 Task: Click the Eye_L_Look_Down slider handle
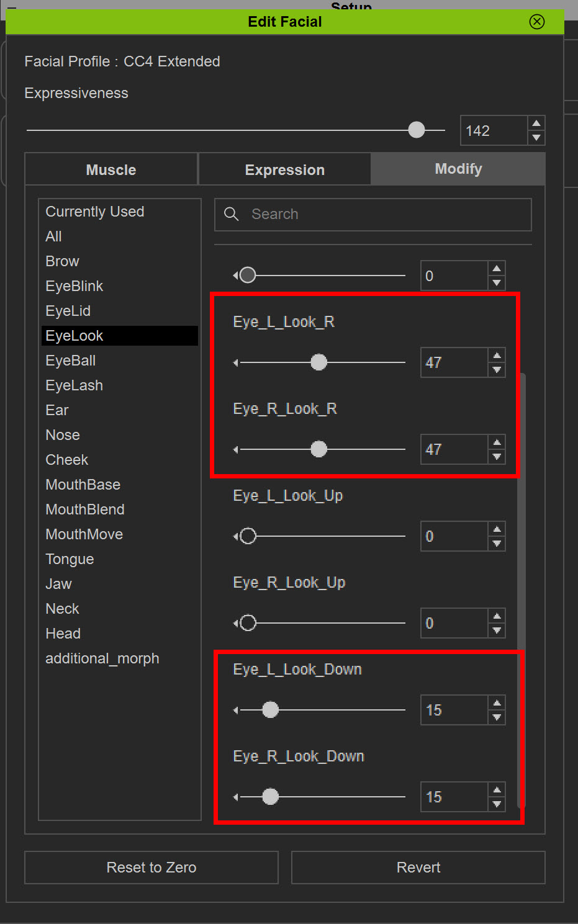pos(270,710)
